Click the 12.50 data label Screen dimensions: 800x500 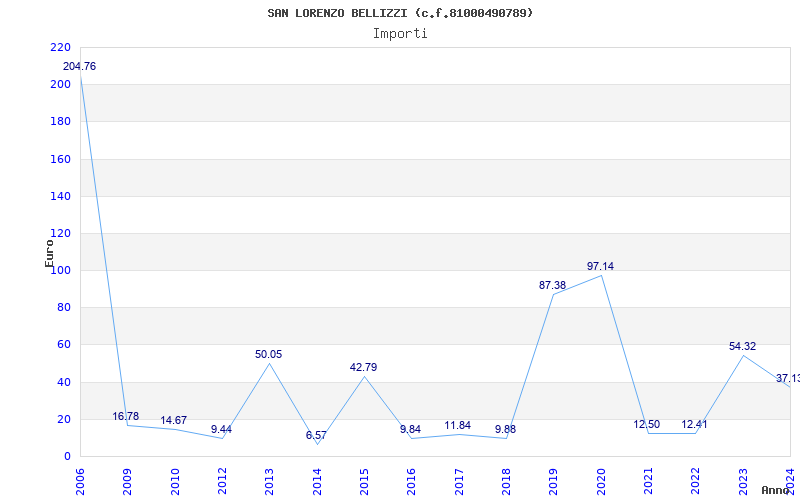point(647,424)
